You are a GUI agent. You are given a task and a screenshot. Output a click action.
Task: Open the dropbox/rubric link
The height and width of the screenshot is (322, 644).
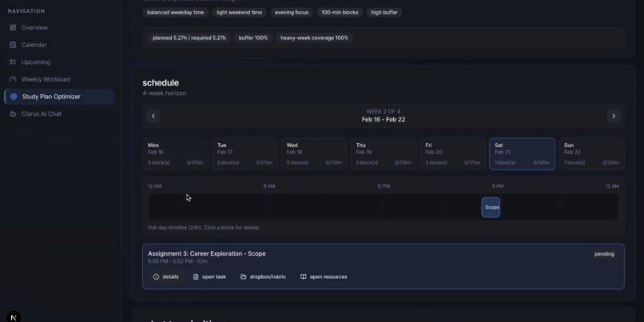[x=263, y=276]
